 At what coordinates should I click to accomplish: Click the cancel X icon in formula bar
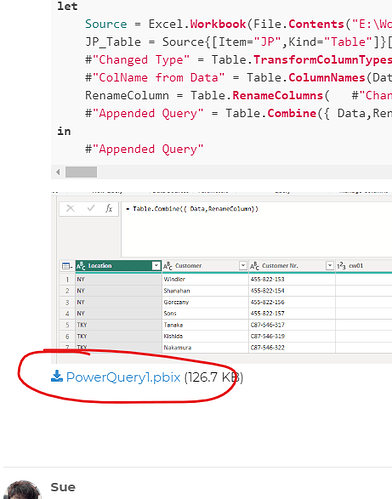[x=70, y=209]
